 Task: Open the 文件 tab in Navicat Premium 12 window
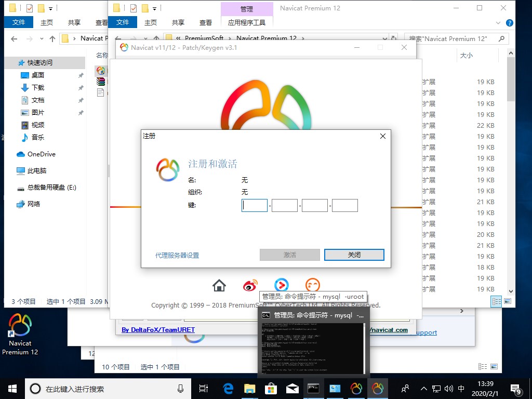pos(123,22)
